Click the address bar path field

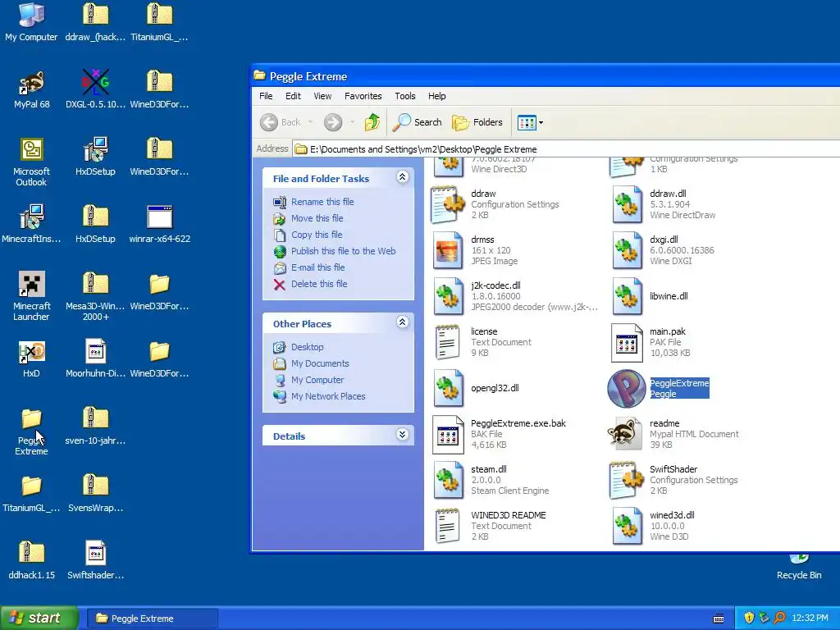pos(566,149)
